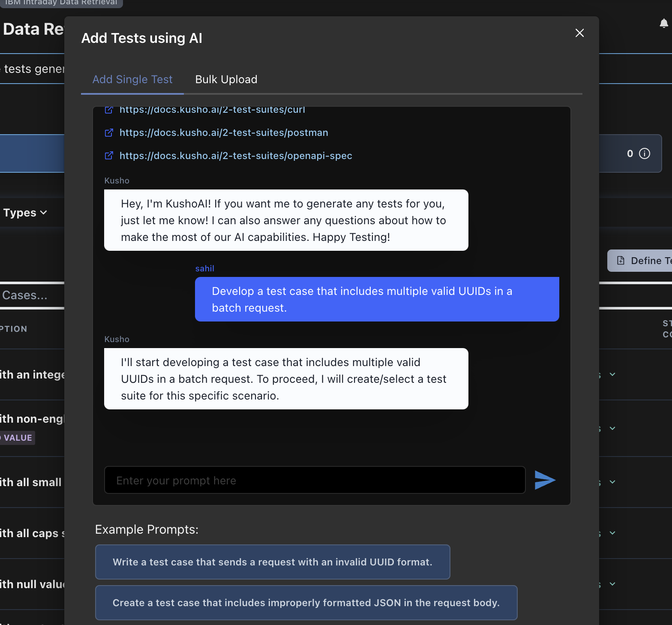Click the 'ith an intege' test row text
672x625 pixels.
32,375
